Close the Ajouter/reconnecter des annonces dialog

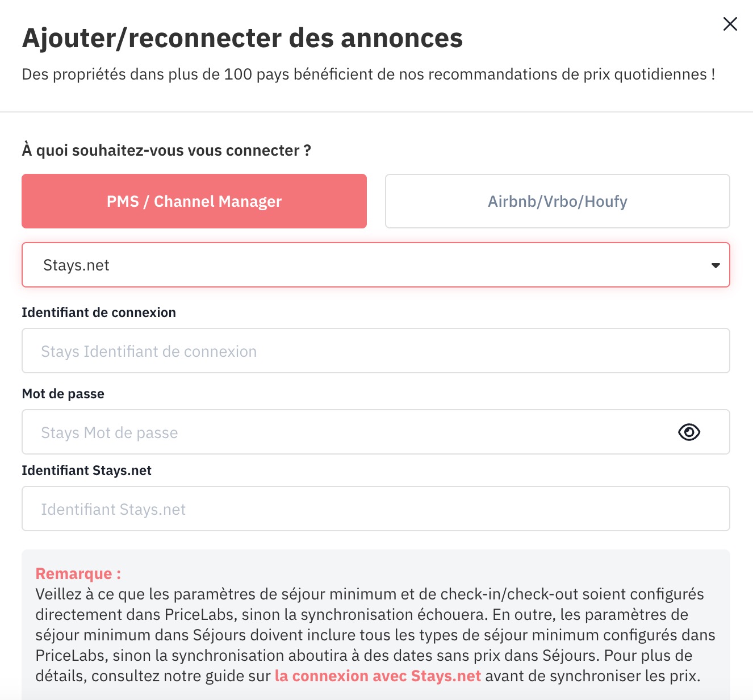coord(730,24)
